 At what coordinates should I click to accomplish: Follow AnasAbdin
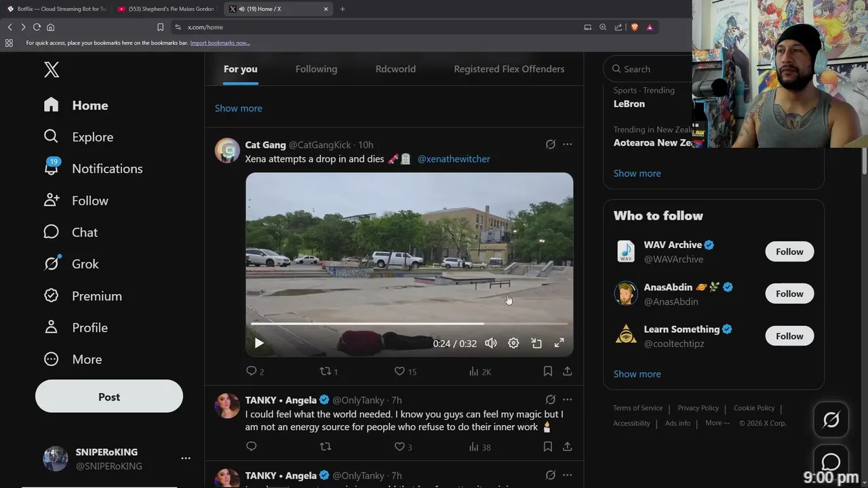click(789, 293)
